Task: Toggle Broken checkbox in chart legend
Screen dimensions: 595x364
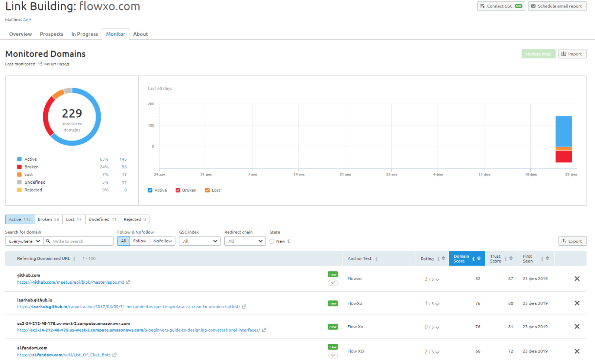Action: [178, 190]
